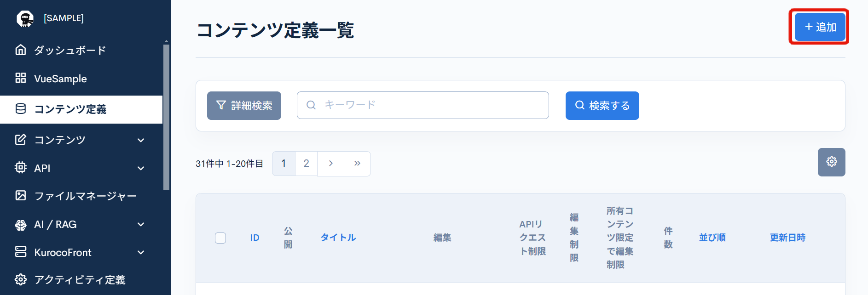The image size is (868, 295).
Task: Click the APIリクエスト制限 column header
Action: coord(532,238)
